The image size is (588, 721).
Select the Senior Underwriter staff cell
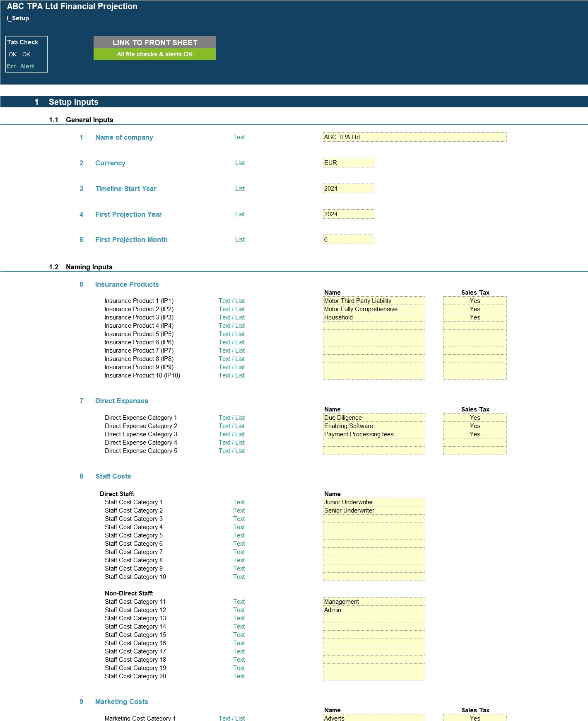(x=374, y=511)
